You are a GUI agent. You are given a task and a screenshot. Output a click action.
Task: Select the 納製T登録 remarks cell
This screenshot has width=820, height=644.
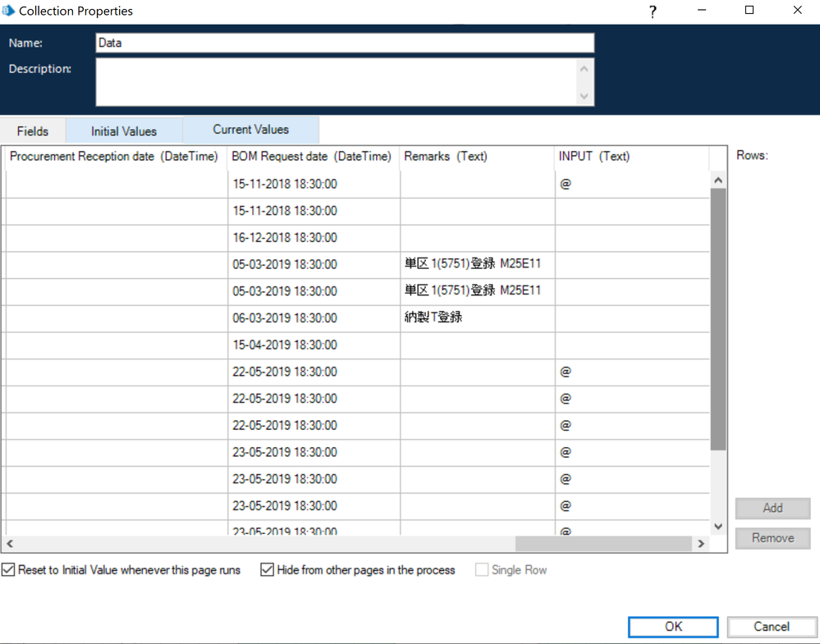pos(478,317)
